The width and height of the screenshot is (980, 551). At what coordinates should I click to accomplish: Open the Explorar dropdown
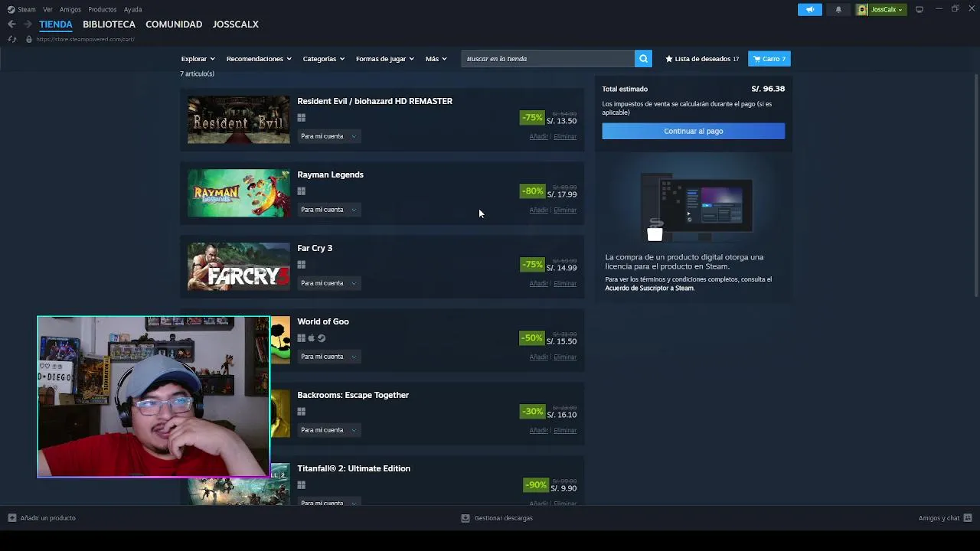[x=198, y=59]
